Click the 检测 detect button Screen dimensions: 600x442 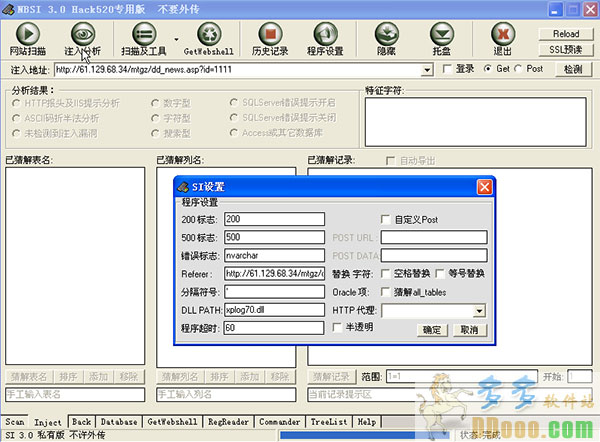(x=573, y=69)
